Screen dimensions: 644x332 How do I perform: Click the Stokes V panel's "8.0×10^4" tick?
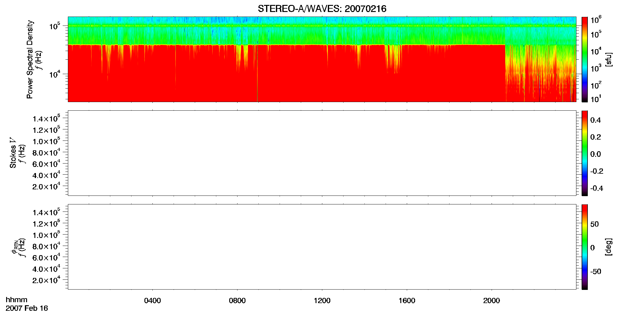[46, 152]
